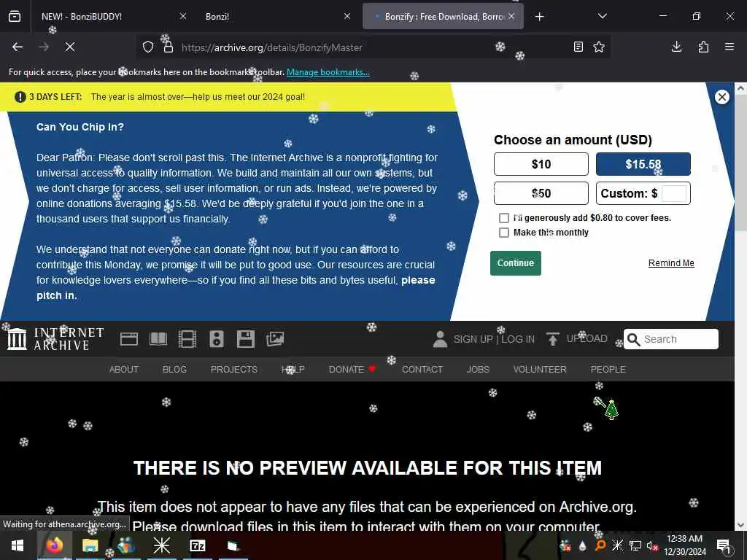Viewport: 747px width, 560px height.
Task: Open the PEOPLE menu item
Action: pos(608,370)
